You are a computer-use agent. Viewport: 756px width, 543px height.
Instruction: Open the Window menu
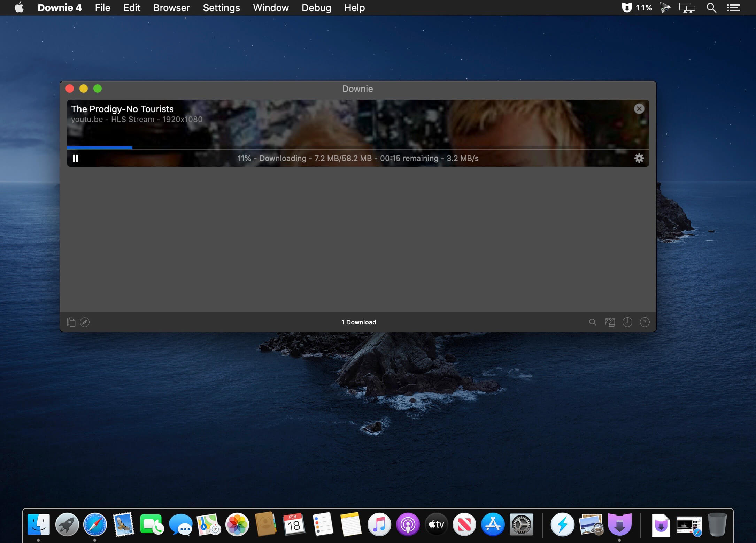pyautogui.click(x=271, y=7)
